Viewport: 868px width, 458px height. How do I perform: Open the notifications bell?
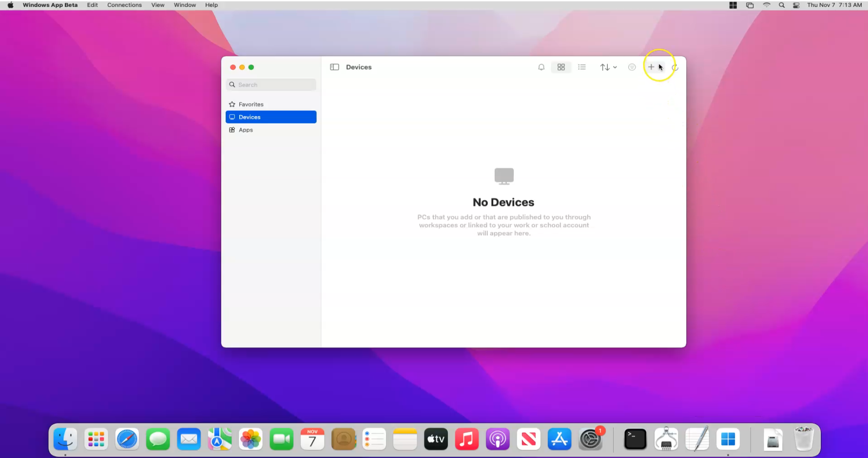click(541, 67)
